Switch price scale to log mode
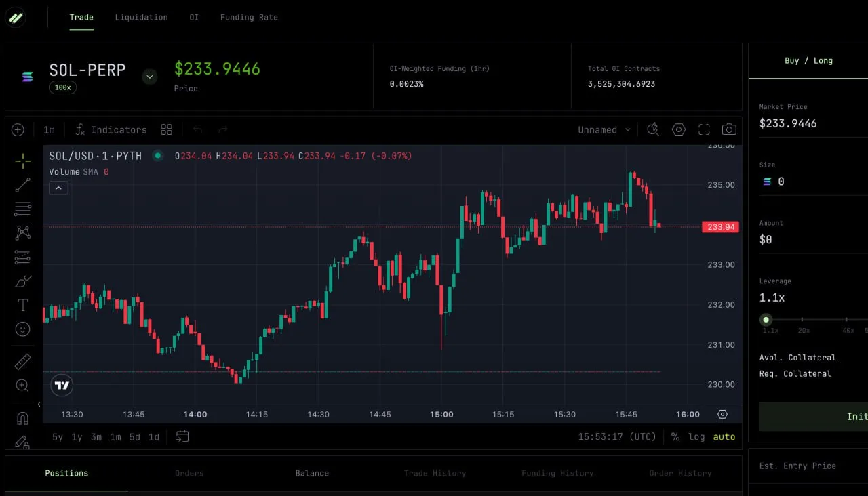Image resolution: width=868 pixels, height=496 pixels. coord(696,437)
